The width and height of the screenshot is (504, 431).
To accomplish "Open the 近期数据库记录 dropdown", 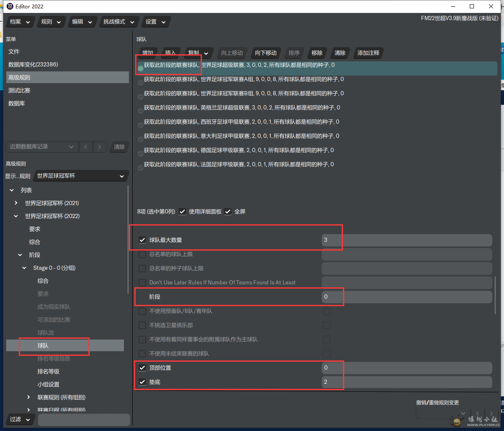I will pyautogui.click(x=41, y=147).
